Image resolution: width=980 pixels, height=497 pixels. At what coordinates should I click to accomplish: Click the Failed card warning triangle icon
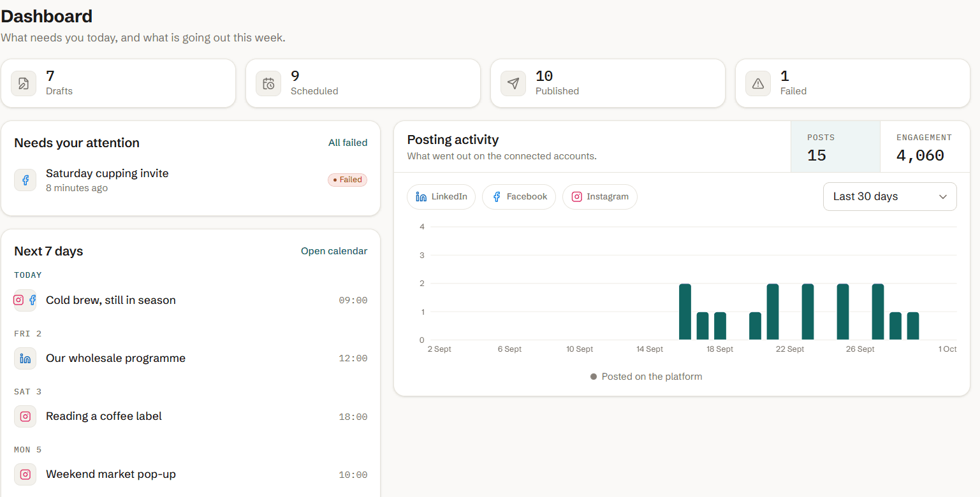[x=758, y=83]
